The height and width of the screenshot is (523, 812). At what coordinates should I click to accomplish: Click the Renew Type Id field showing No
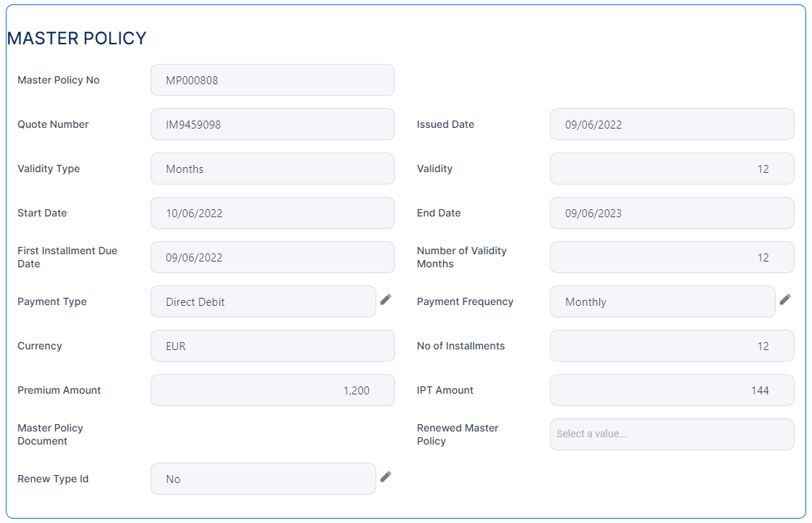pyautogui.click(x=263, y=479)
